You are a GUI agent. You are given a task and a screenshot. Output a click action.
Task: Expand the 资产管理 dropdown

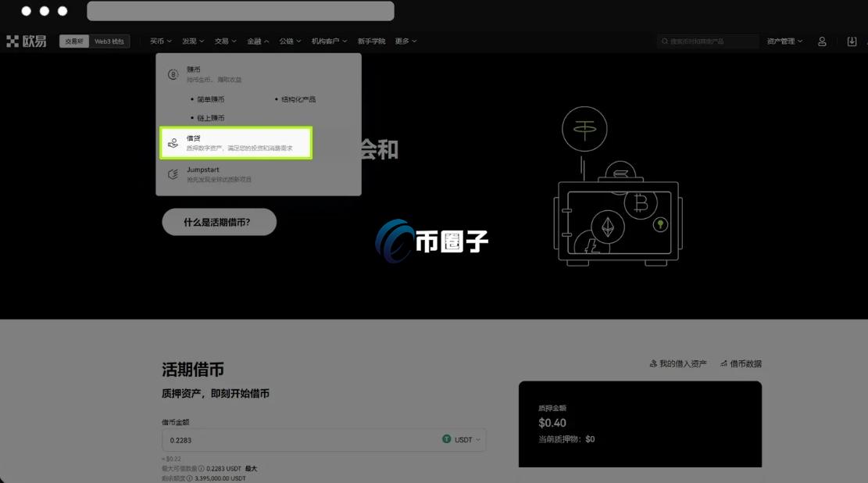click(x=784, y=41)
